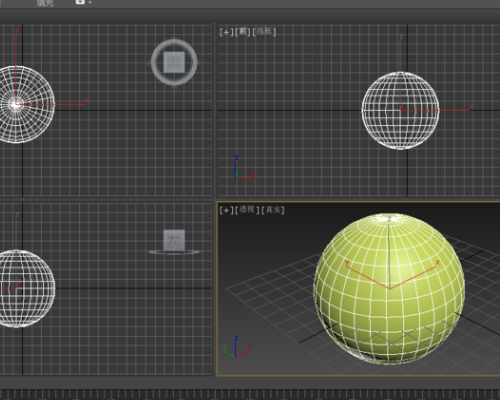500x400 pixels.
Task: Open the [透视] view label menu
Action: [x=247, y=210]
